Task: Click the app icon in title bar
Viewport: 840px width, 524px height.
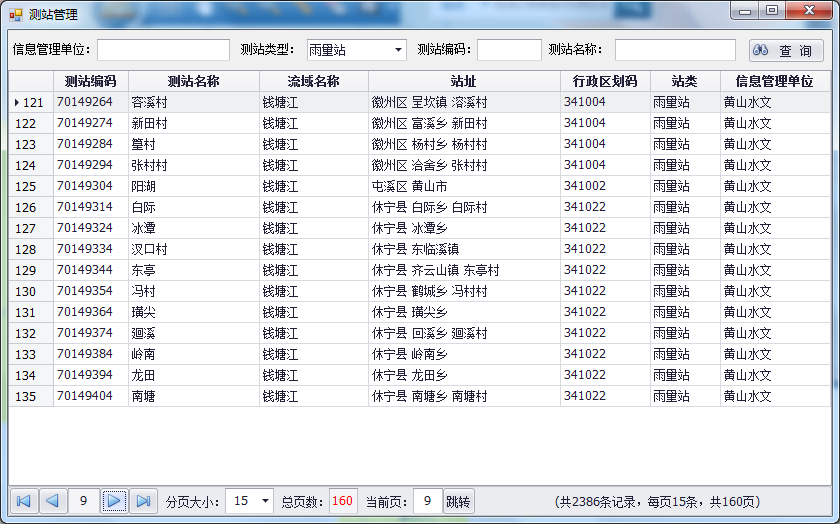Action: [15, 14]
